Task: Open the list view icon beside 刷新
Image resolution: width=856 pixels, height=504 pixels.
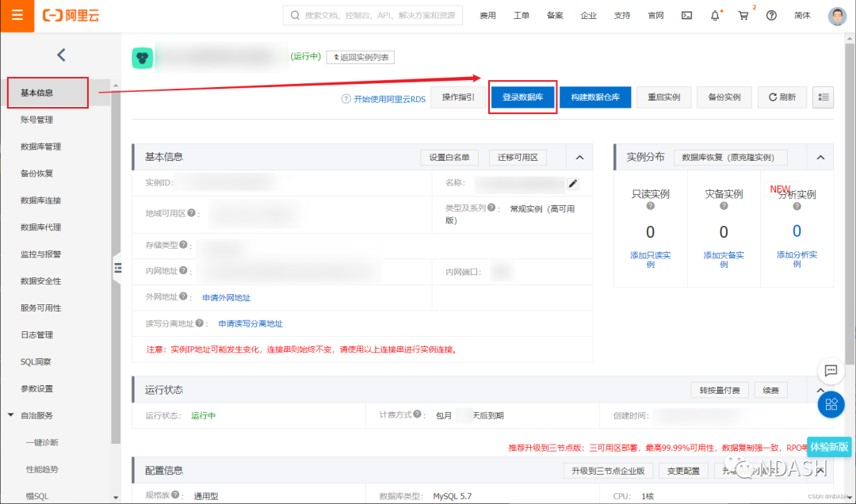Action: click(x=823, y=97)
